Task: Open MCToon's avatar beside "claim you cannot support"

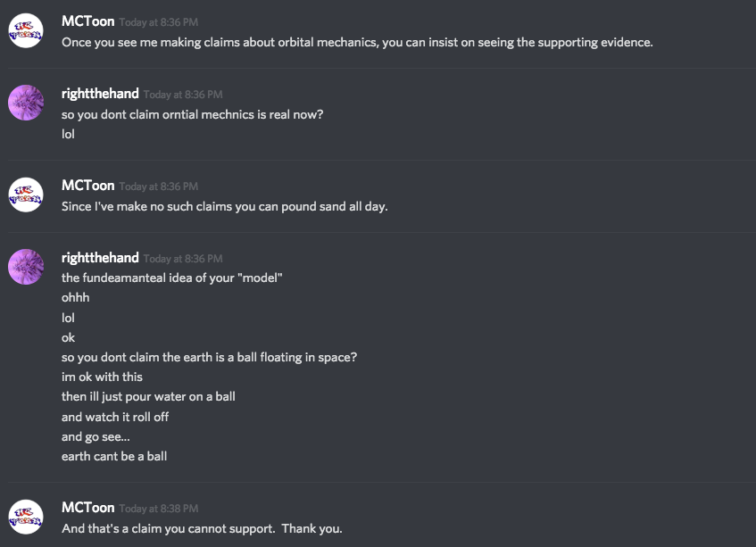Action: click(x=26, y=517)
